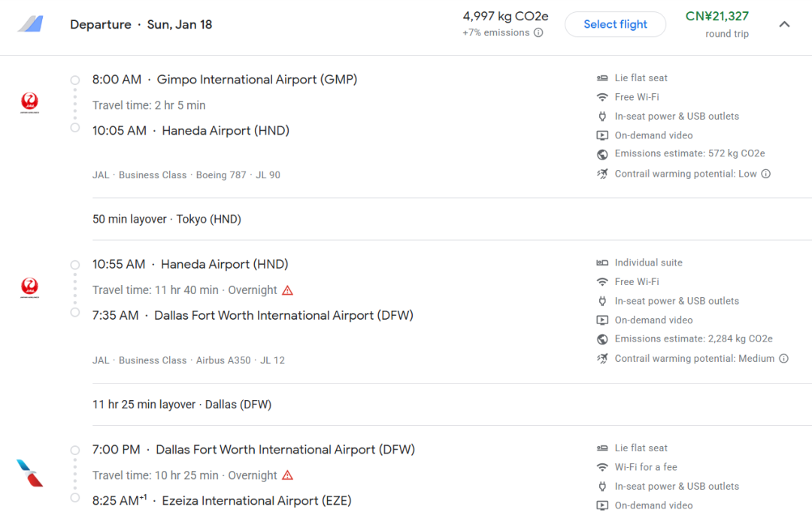The width and height of the screenshot is (812, 519).
Task: Open the info icon next to Contrail warming potential: Low
Action: 766,174
